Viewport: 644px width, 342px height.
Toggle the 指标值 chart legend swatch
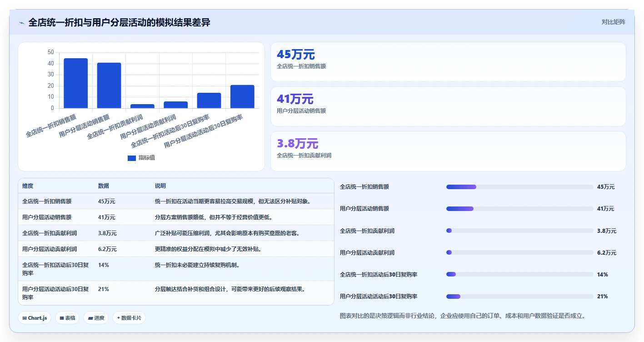pos(132,158)
